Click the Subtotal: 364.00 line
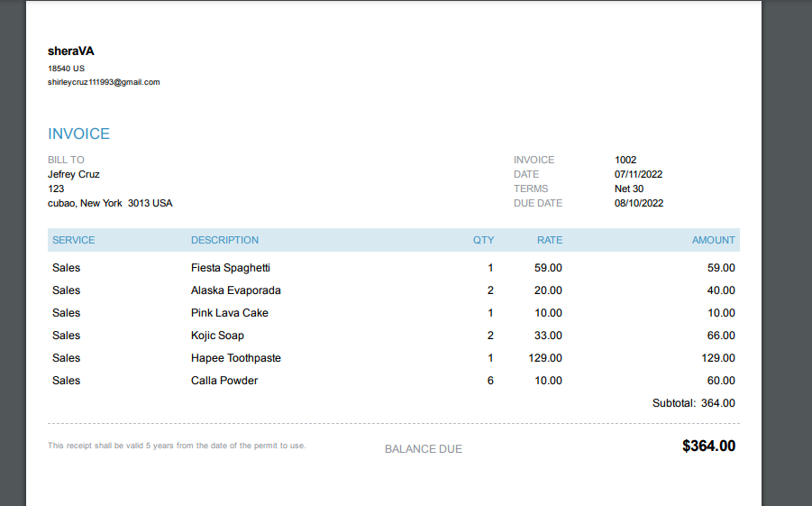The image size is (812, 506). coord(693,403)
